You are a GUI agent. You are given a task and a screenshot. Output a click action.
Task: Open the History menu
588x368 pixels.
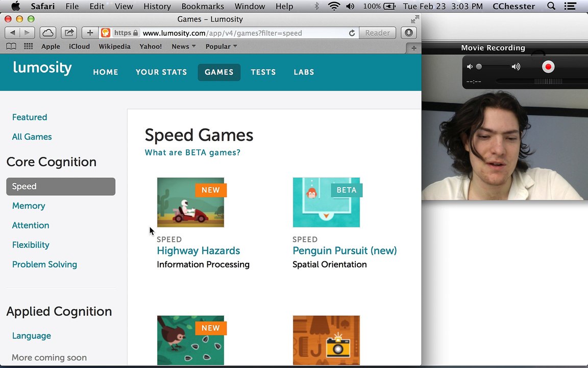click(x=157, y=6)
